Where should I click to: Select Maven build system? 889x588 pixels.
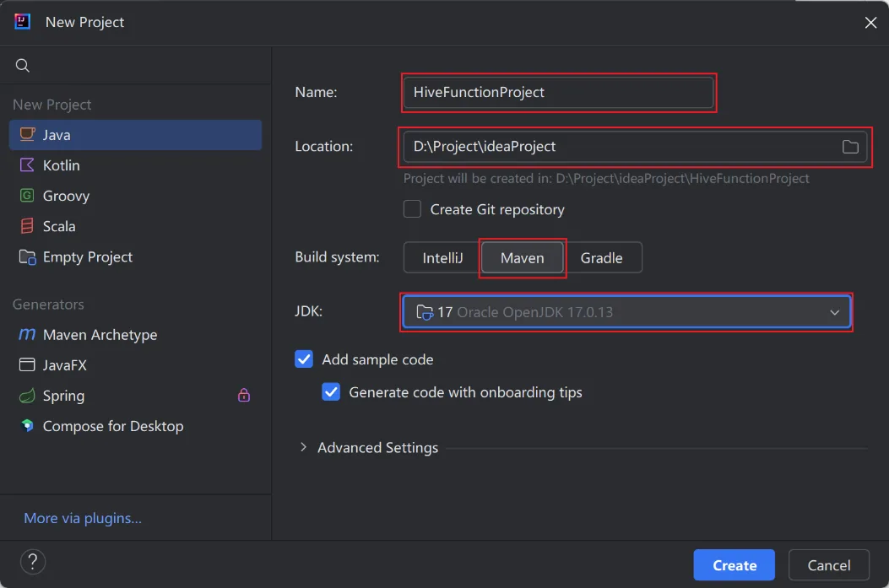[523, 258]
